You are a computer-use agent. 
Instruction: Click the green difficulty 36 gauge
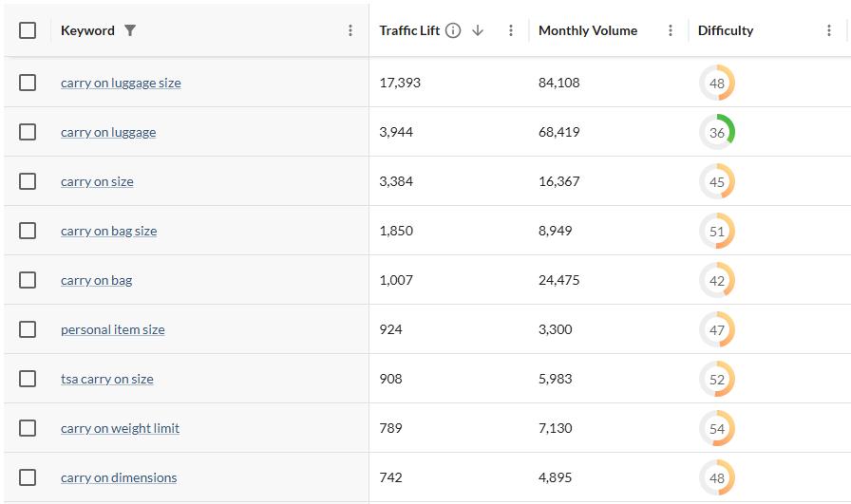(x=717, y=132)
